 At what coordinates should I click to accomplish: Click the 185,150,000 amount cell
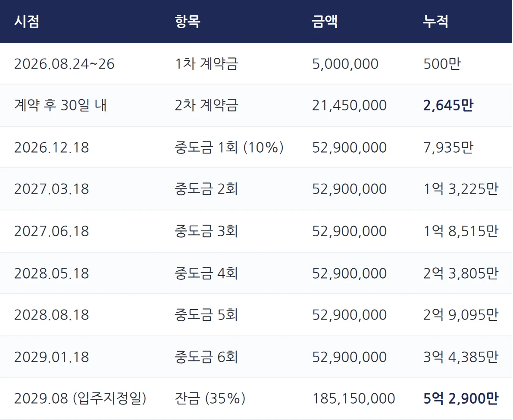353,398
